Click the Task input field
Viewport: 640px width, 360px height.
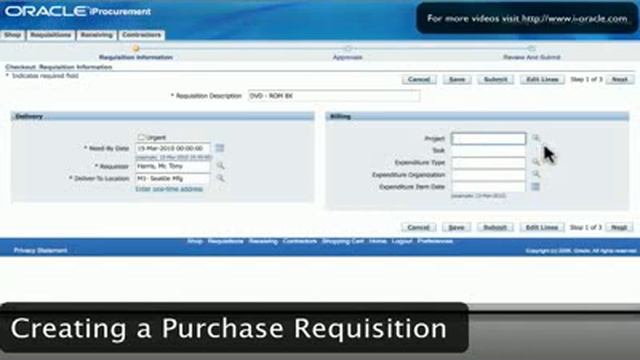(x=489, y=151)
